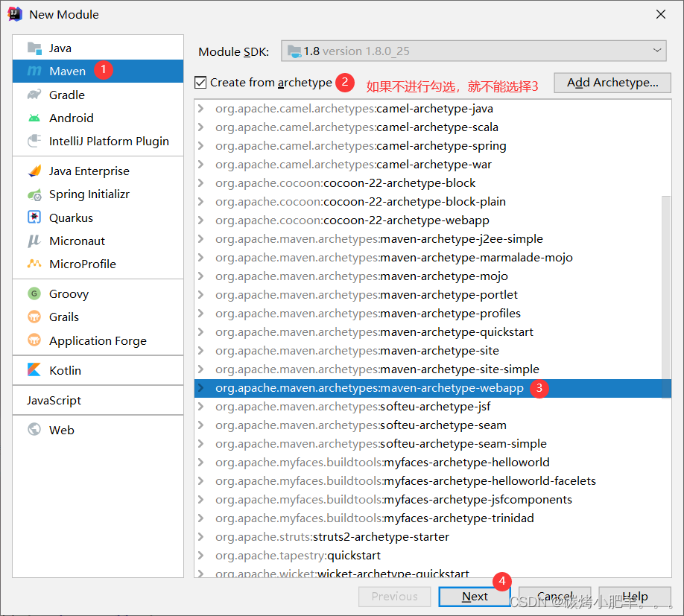Click the Kotlin logo icon

coord(34,370)
